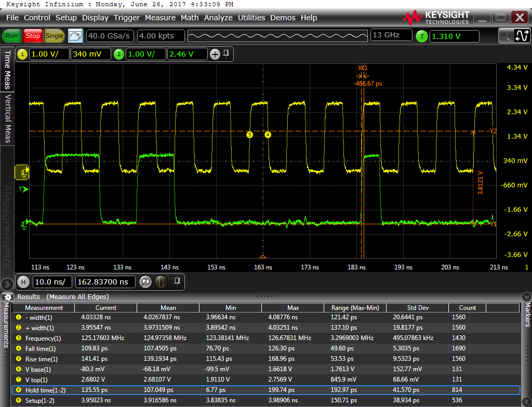532x407 pixels.
Task: Click the green Run button
Action: [11, 36]
